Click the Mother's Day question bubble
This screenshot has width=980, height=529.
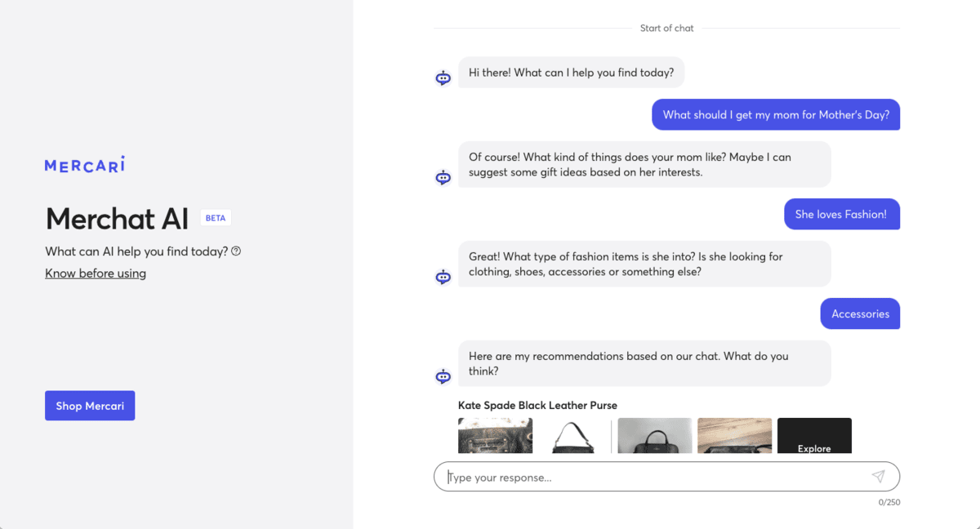pyautogui.click(x=776, y=114)
